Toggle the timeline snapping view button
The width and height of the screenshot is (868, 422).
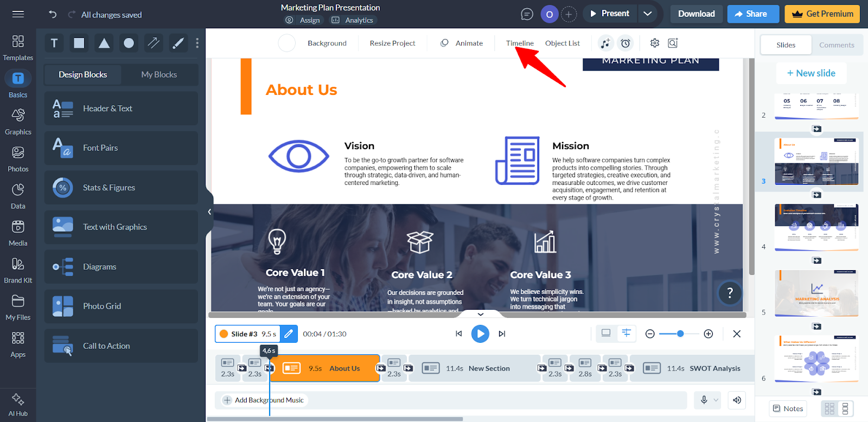627,334
